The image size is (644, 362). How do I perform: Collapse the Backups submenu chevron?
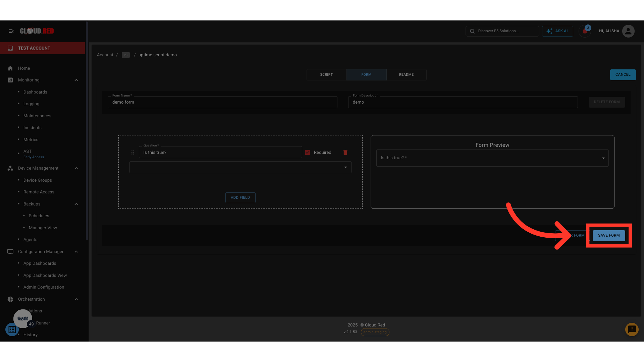(x=76, y=204)
